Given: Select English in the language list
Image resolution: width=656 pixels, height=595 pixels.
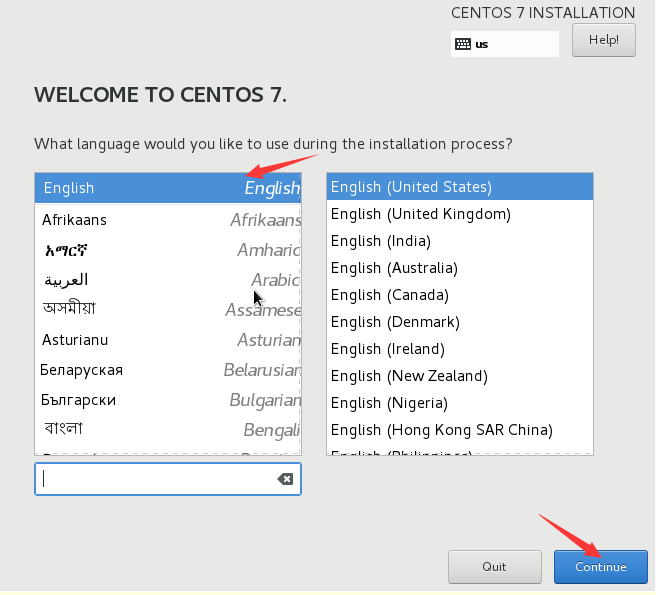Looking at the screenshot, I should tap(168, 188).
